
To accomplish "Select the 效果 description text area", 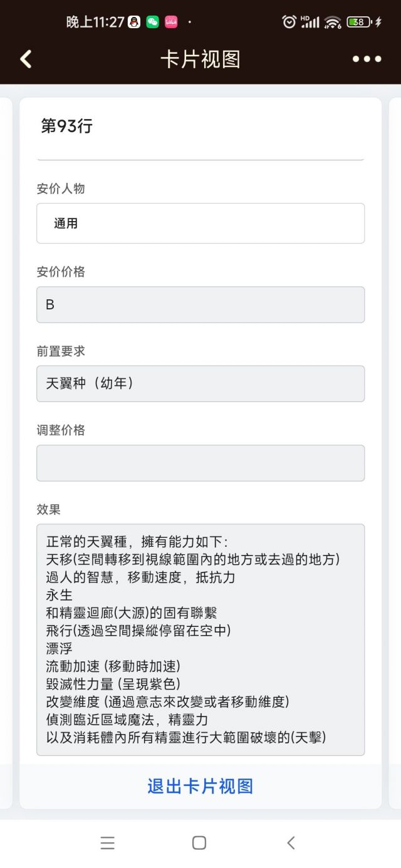I will click(x=200, y=639).
